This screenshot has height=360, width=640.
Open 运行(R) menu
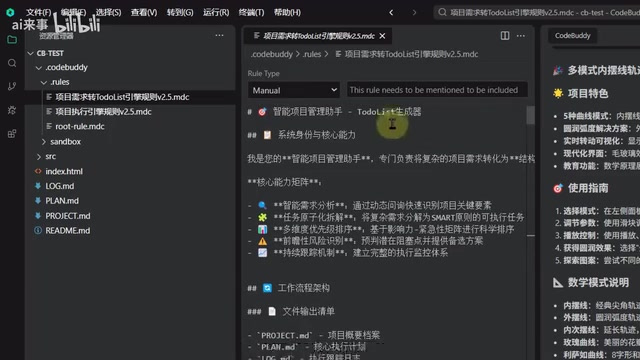click(x=216, y=13)
